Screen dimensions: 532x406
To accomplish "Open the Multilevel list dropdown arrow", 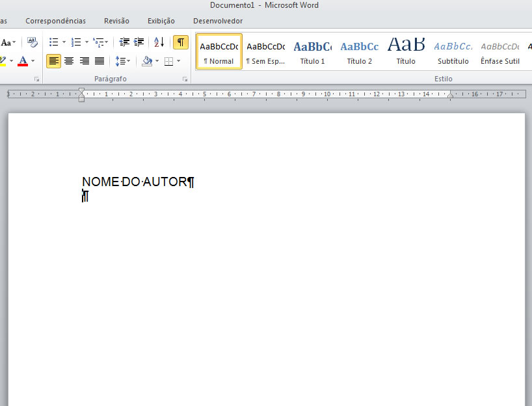I will pyautogui.click(x=107, y=42).
